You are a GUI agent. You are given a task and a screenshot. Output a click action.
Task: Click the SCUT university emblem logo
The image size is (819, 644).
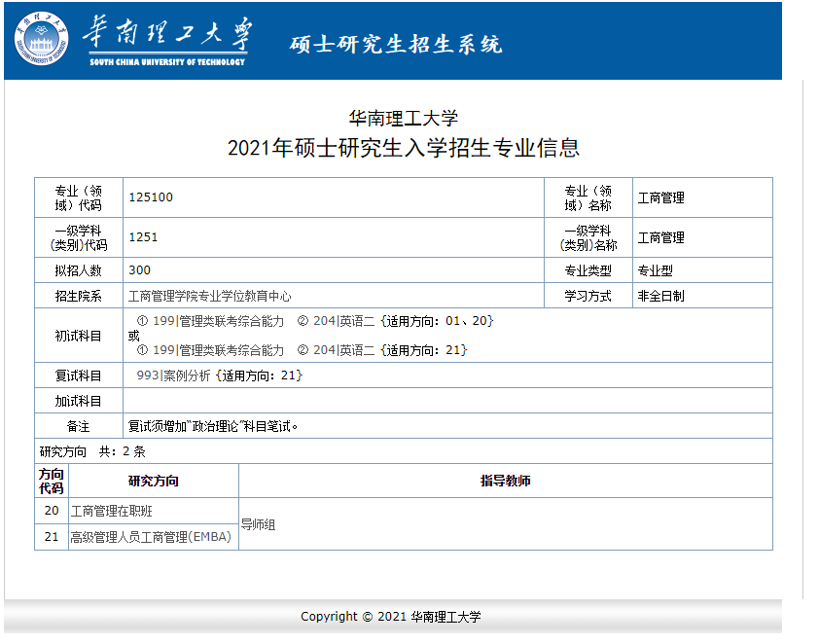point(41,38)
